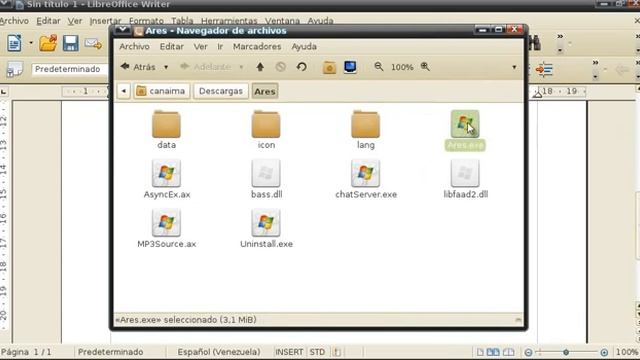
Task: Open New document dropdown arrow in Writer
Action: pyautogui.click(x=31, y=43)
